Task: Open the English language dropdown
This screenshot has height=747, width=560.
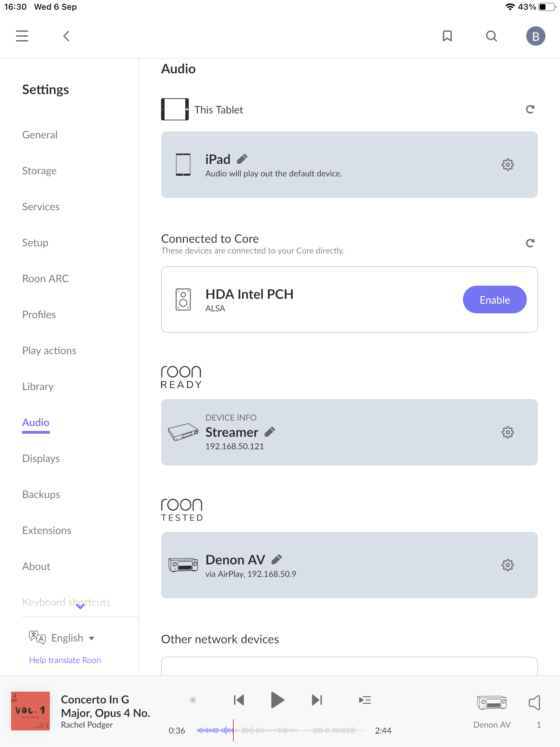Action: pyautogui.click(x=73, y=638)
